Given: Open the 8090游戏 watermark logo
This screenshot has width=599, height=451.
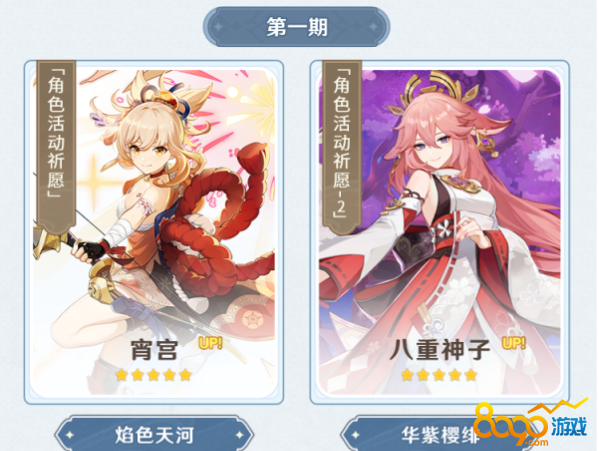Looking at the screenshot, I should pos(530,424).
